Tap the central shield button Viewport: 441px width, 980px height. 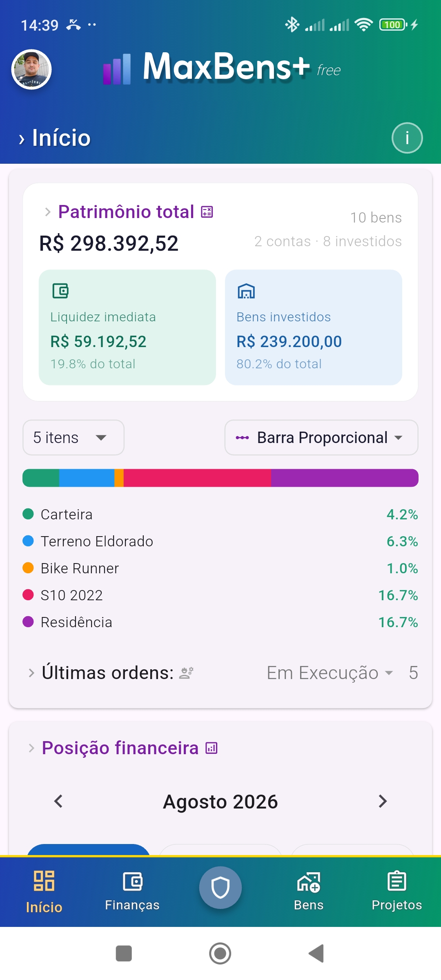220,888
